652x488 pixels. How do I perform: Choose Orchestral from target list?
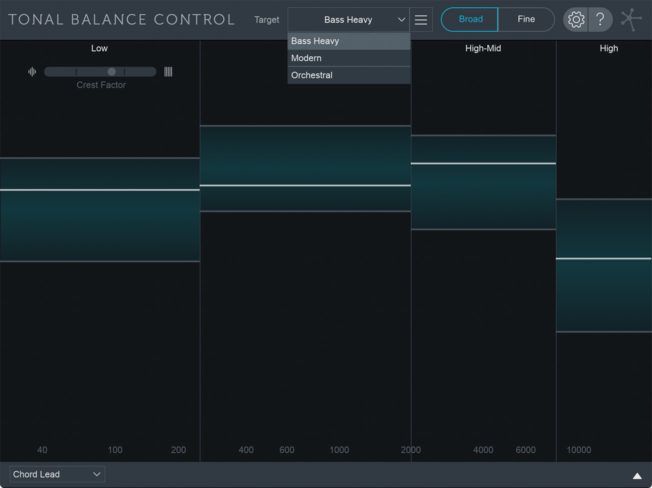[349, 75]
